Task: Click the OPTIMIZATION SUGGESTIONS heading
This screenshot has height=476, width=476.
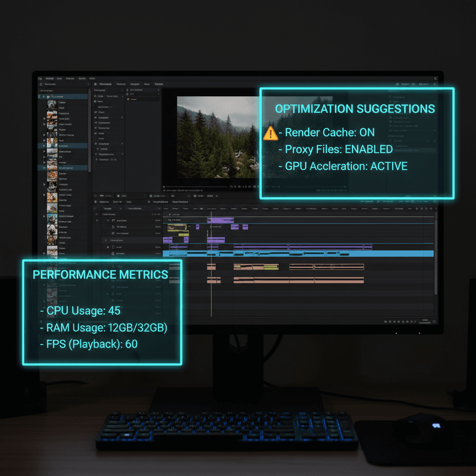Action: pyautogui.click(x=355, y=109)
